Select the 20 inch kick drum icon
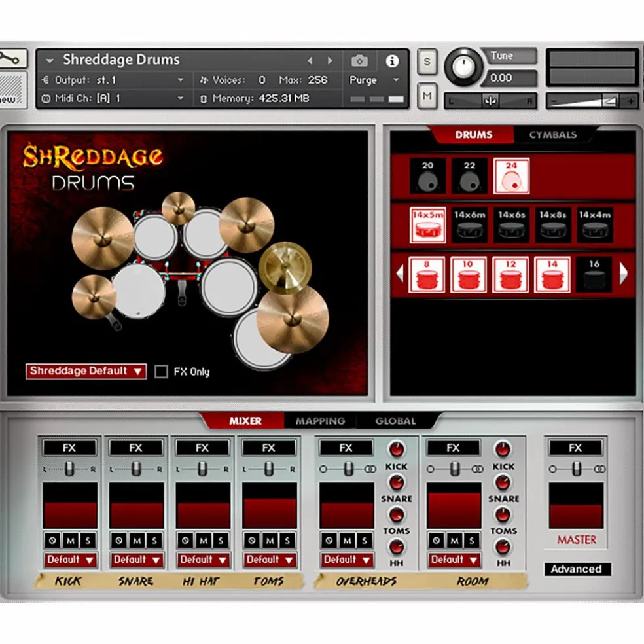 [427, 176]
